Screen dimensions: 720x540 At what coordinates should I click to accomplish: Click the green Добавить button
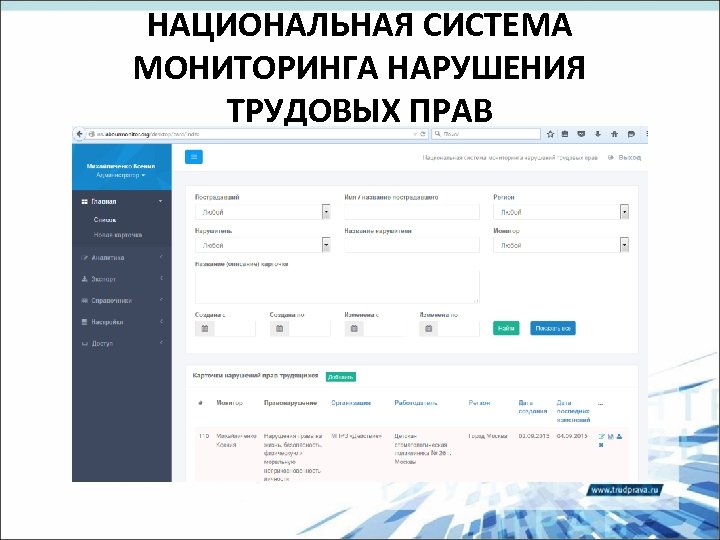click(341, 377)
